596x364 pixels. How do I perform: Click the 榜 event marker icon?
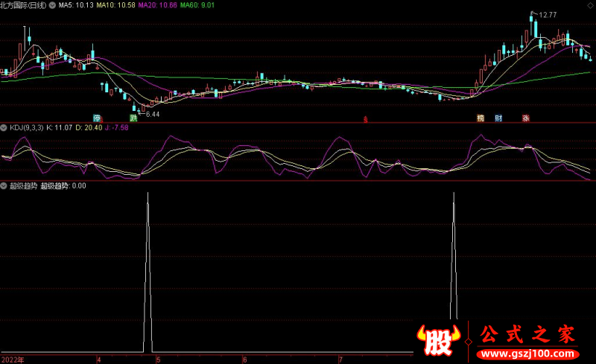tap(481, 118)
